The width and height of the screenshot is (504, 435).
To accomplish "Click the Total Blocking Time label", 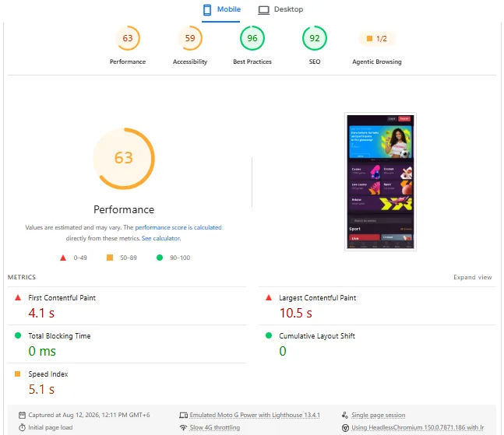I will coord(59,336).
